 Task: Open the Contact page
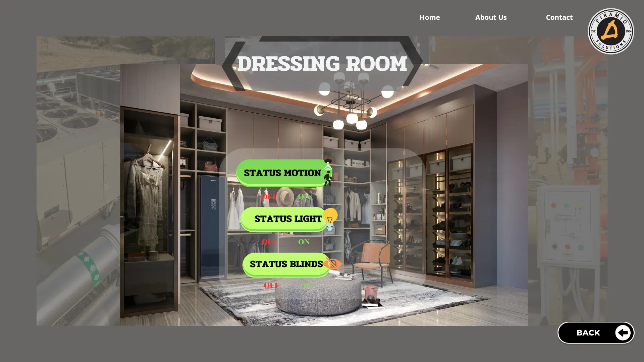(x=559, y=17)
